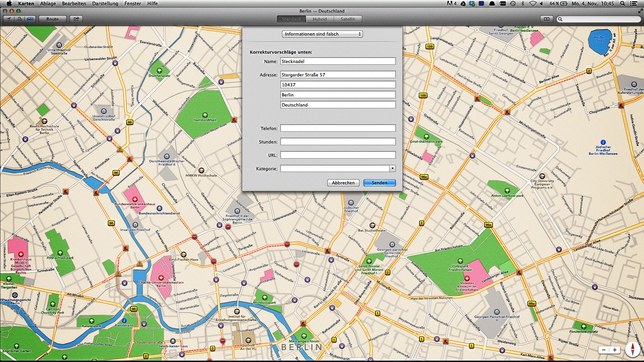This screenshot has width=644, height=362.
Task: Open Spotlight search in menu bar
Action: pyautogui.click(x=623, y=4)
